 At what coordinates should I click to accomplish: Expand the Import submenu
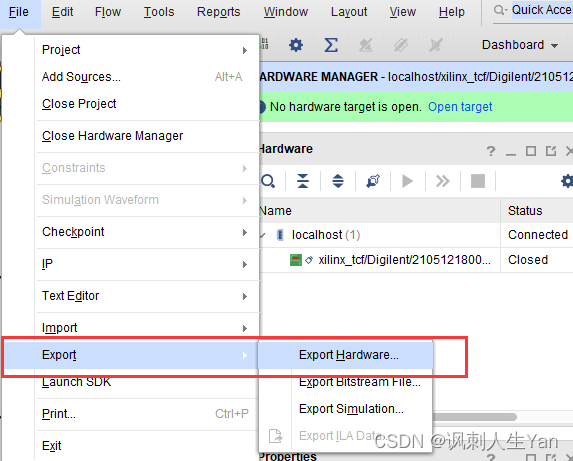coord(245,328)
